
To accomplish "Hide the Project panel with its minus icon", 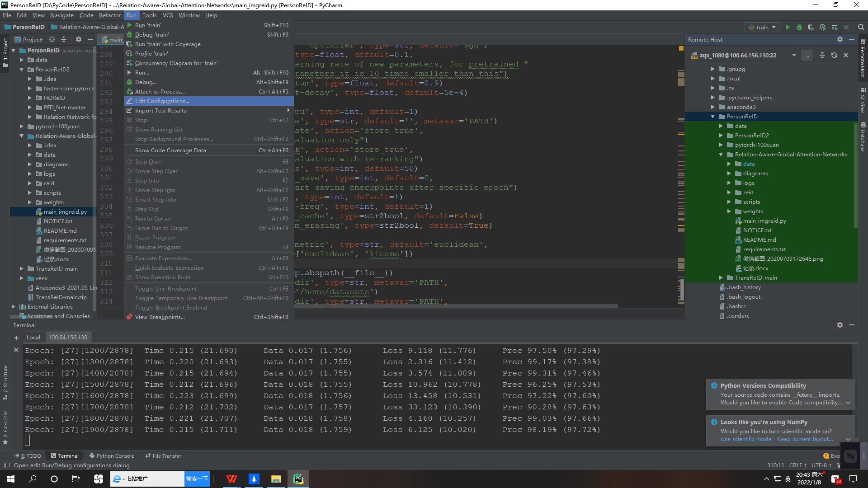I will [90, 39].
